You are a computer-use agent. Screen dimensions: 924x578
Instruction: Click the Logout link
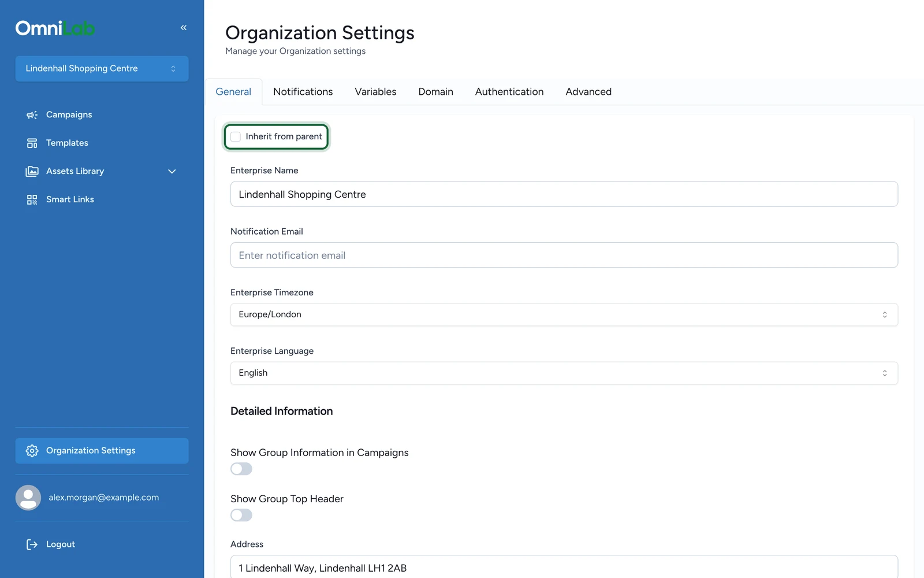(x=60, y=544)
